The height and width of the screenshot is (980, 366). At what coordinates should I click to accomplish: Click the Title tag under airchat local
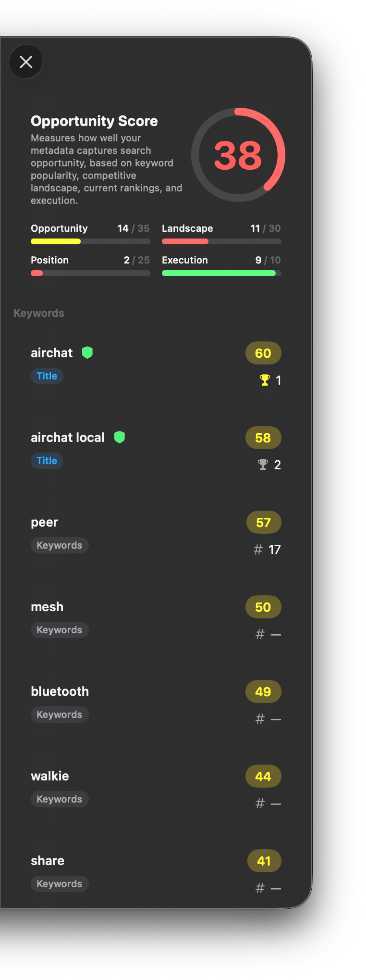47,461
